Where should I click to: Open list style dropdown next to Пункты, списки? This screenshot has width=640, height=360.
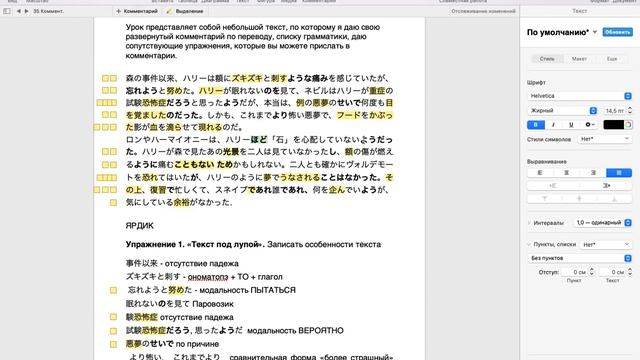coord(605,244)
